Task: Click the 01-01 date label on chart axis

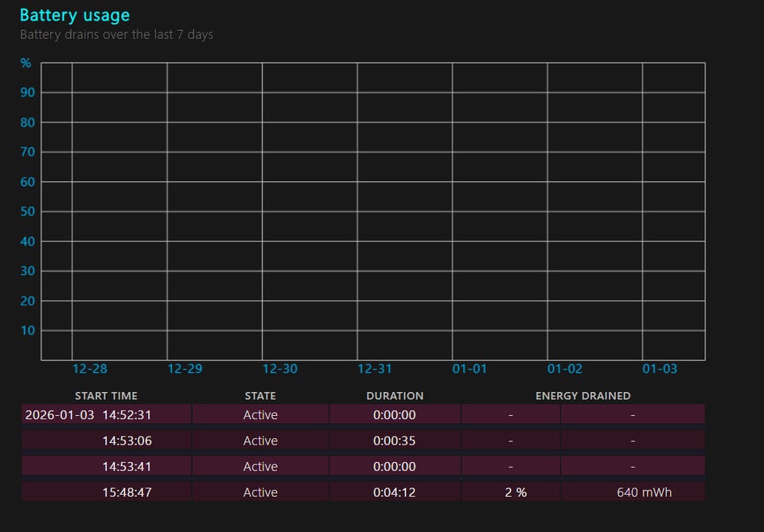Action: click(470, 369)
